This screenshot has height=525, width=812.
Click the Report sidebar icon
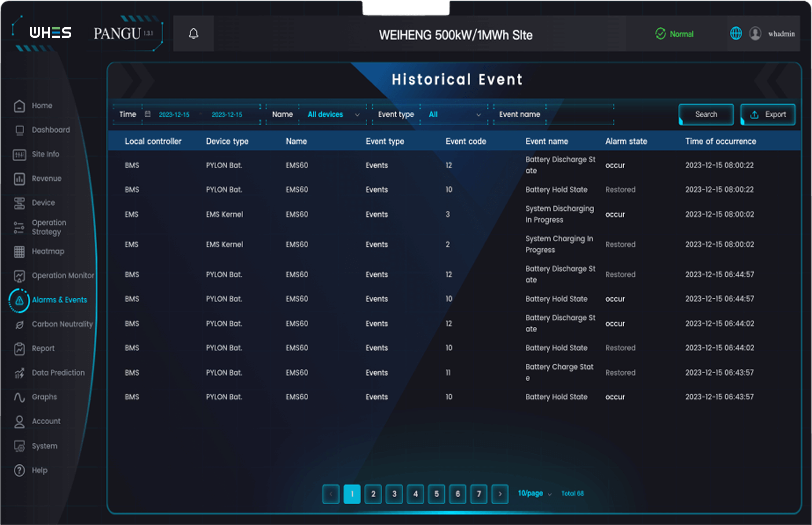pyautogui.click(x=19, y=349)
